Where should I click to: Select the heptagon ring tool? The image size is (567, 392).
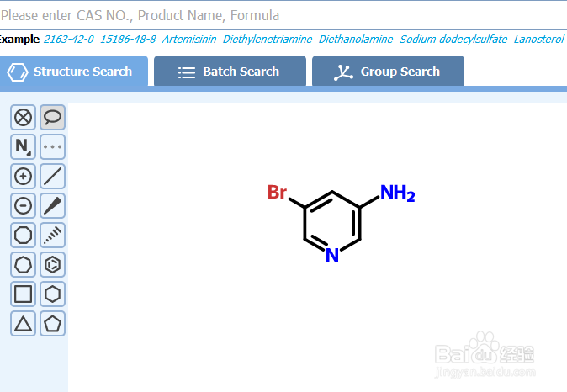[24, 265]
